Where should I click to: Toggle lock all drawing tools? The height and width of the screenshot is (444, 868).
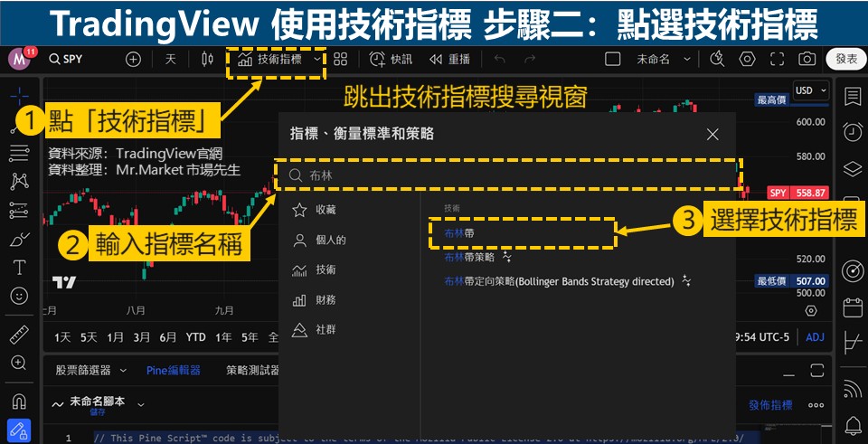click(x=19, y=430)
